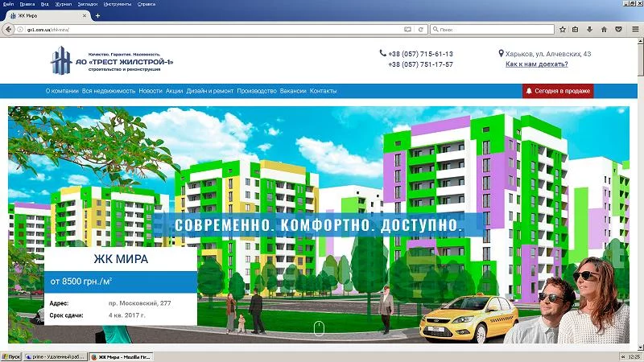Click phone number +38 (057) 751-17-57
The height and width of the screenshot is (362, 644).
(x=420, y=64)
